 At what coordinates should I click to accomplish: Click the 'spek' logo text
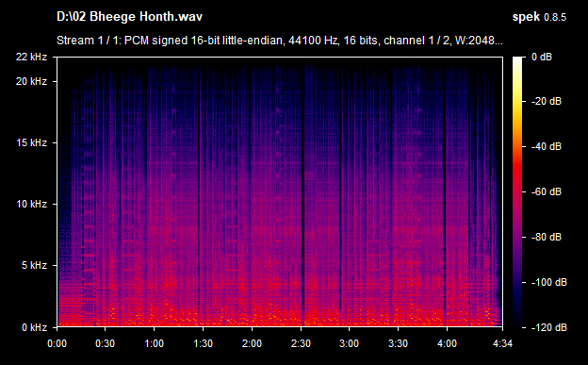click(x=526, y=17)
